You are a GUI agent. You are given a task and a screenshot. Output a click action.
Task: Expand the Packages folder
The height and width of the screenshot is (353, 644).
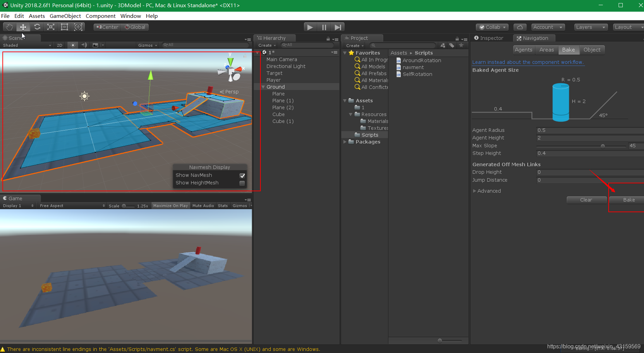[345, 142]
